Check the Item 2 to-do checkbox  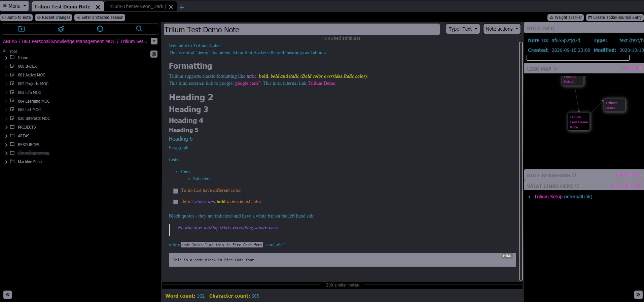tap(176, 202)
